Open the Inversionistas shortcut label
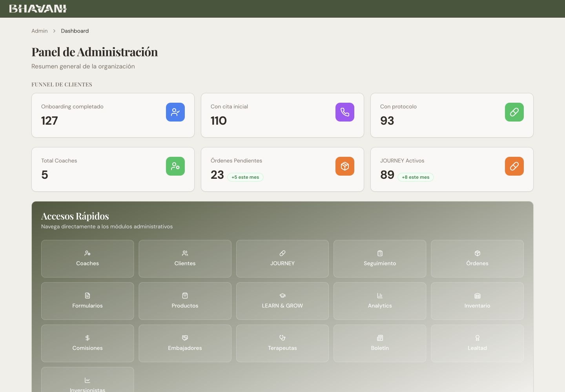The width and height of the screenshot is (565, 392). tap(87, 390)
